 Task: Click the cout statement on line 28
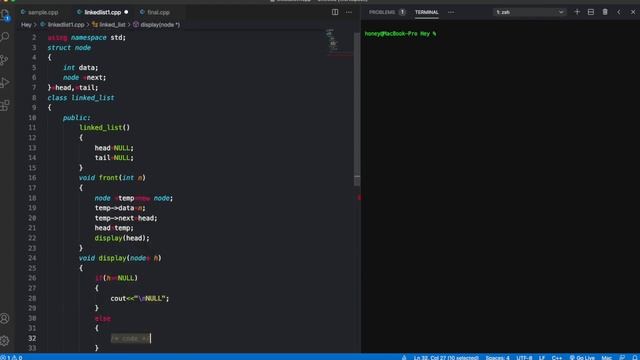tap(140, 298)
